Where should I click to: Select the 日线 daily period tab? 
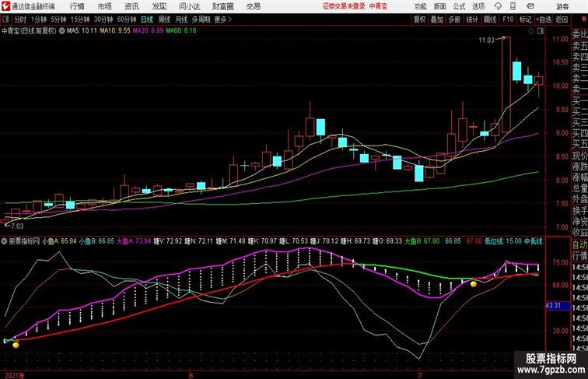147,19
